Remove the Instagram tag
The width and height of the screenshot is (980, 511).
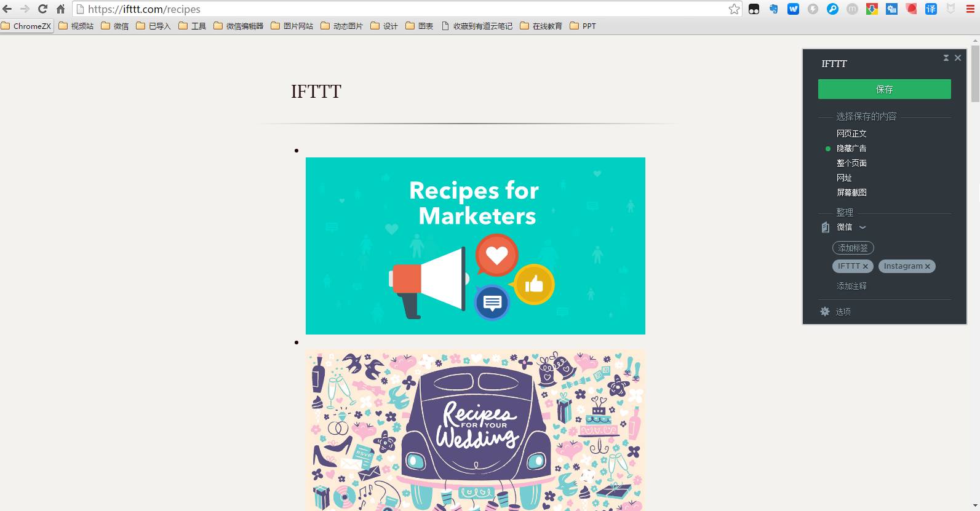(x=928, y=266)
